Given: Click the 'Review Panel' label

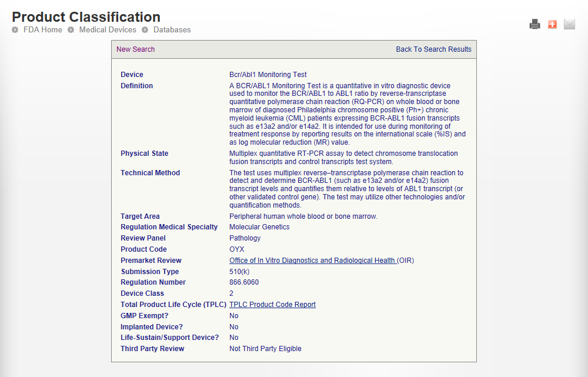Looking at the screenshot, I should pyautogui.click(x=143, y=238).
